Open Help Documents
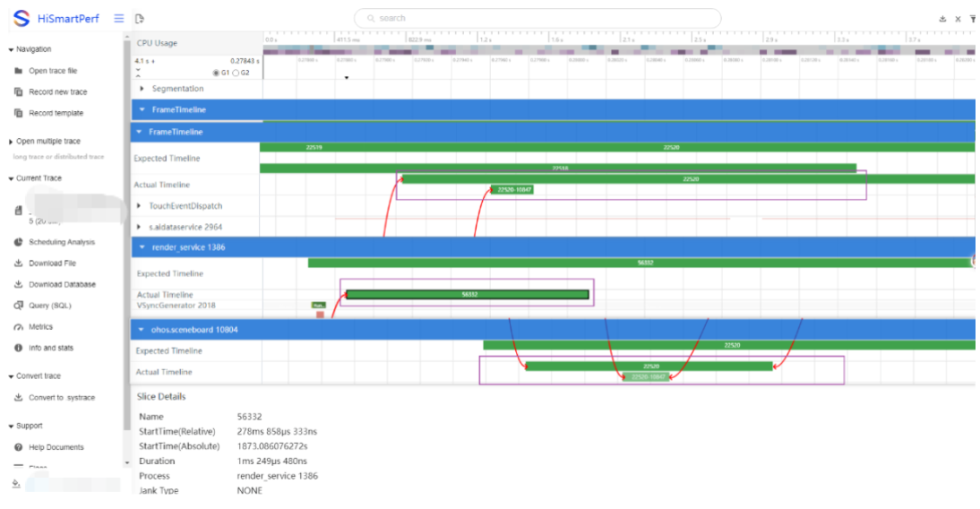The width and height of the screenshot is (980, 509). (56, 447)
